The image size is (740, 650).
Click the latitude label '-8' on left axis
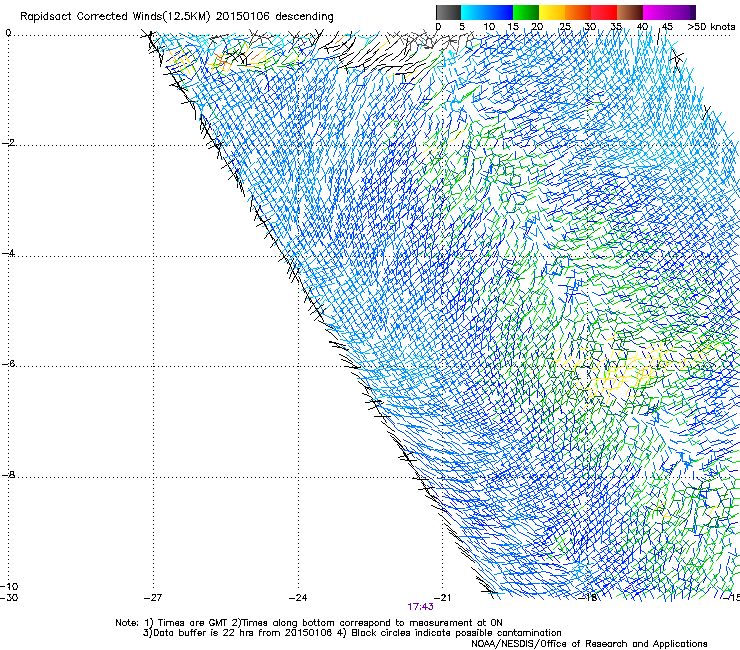click(x=9, y=475)
